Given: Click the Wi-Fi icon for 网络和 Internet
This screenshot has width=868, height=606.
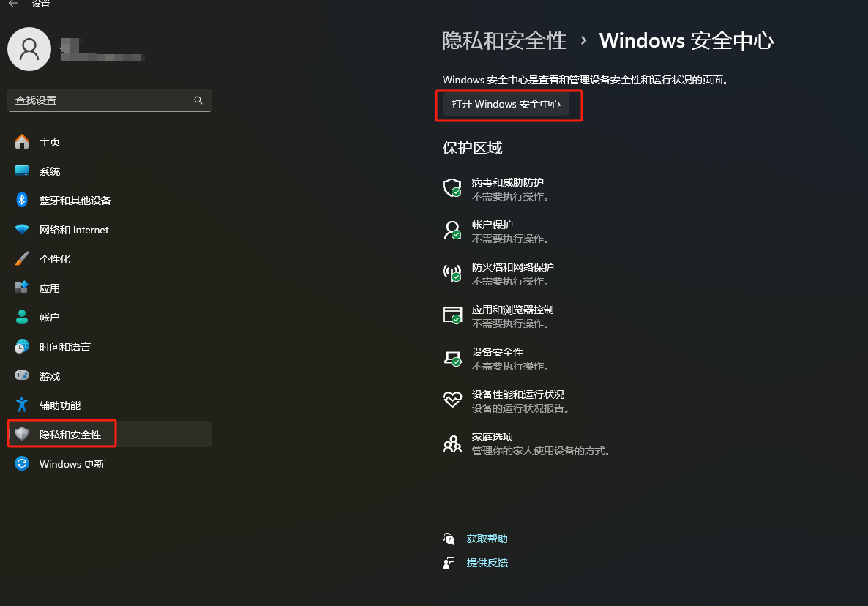Looking at the screenshot, I should tap(22, 230).
